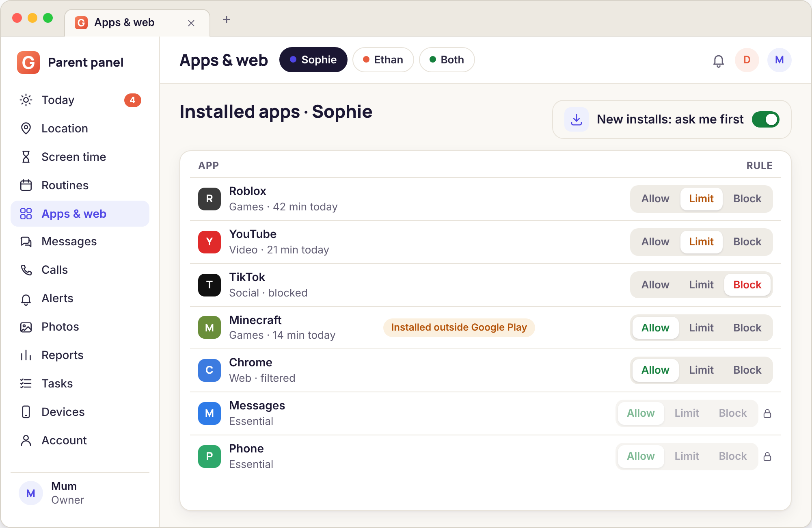Click the lock icon on the Messages row
The width and height of the screenshot is (812, 528).
point(767,413)
